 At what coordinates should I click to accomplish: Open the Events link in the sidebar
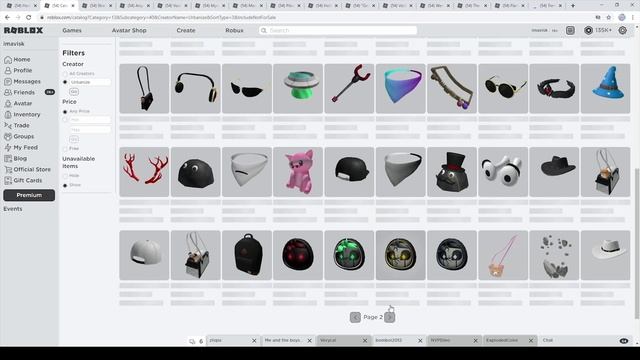(13, 209)
